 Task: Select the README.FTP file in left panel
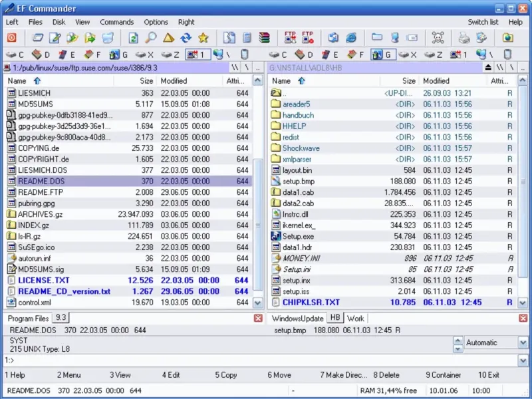click(41, 192)
